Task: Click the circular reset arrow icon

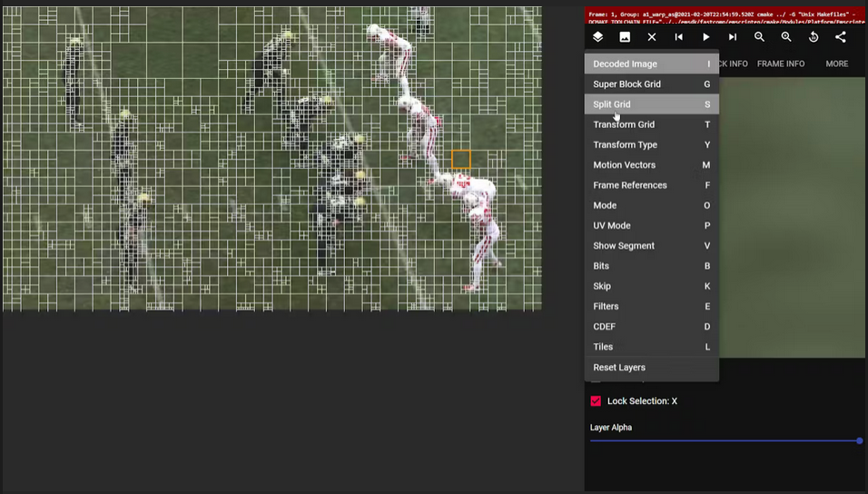Action: 814,37
